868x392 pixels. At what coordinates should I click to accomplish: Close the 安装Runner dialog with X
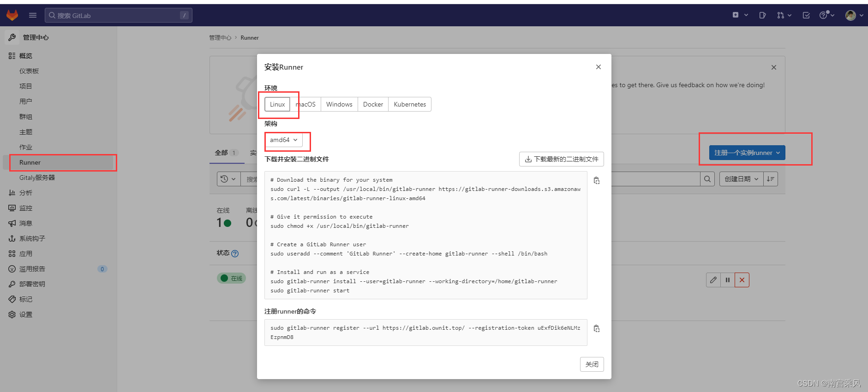[x=599, y=67]
